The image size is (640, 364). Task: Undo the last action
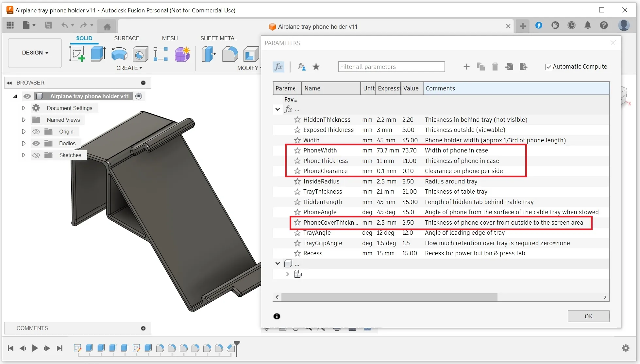(x=65, y=25)
